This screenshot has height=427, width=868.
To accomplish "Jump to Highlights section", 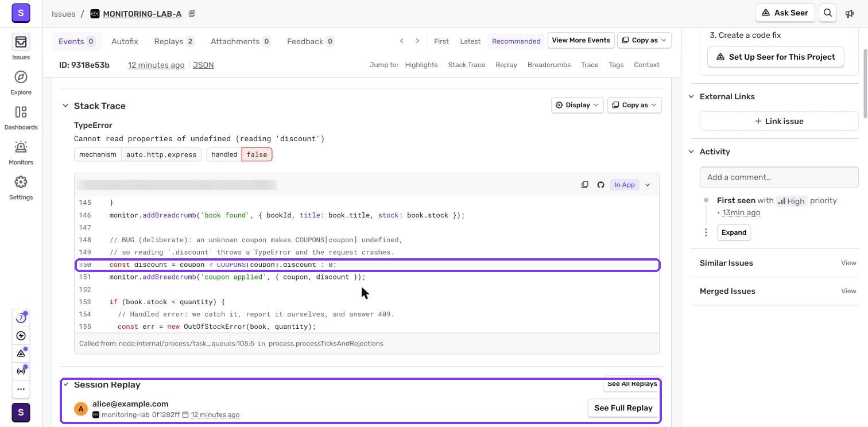I will point(421,65).
